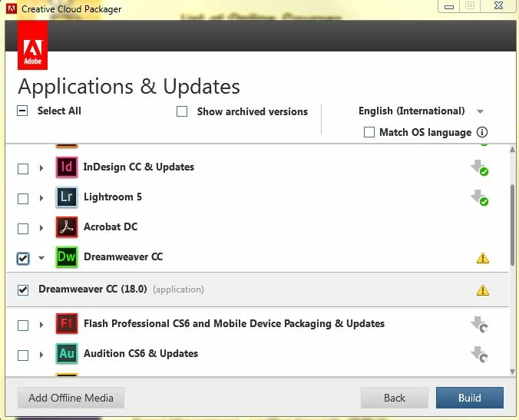
Task: Minimize the Creative Cloud Packager window
Action: click(x=449, y=6)
